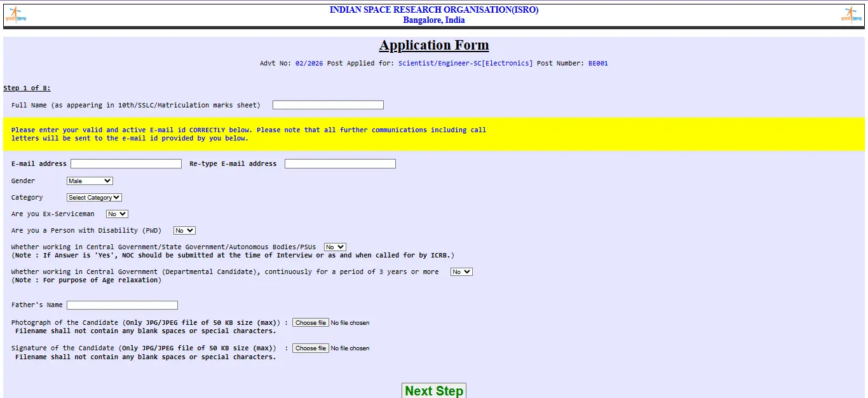Click the ISRO logo at top right

851,15
